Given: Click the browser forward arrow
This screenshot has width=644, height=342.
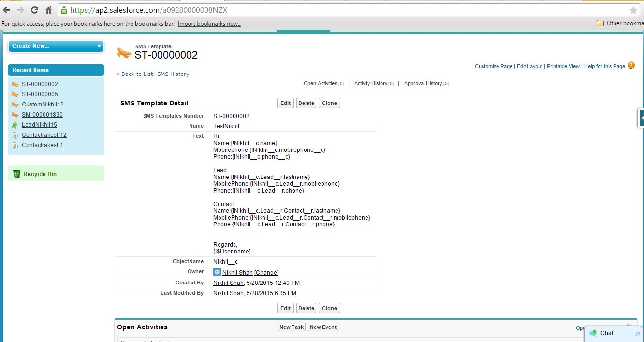Looking at the screenshot, I should (20, 10).
